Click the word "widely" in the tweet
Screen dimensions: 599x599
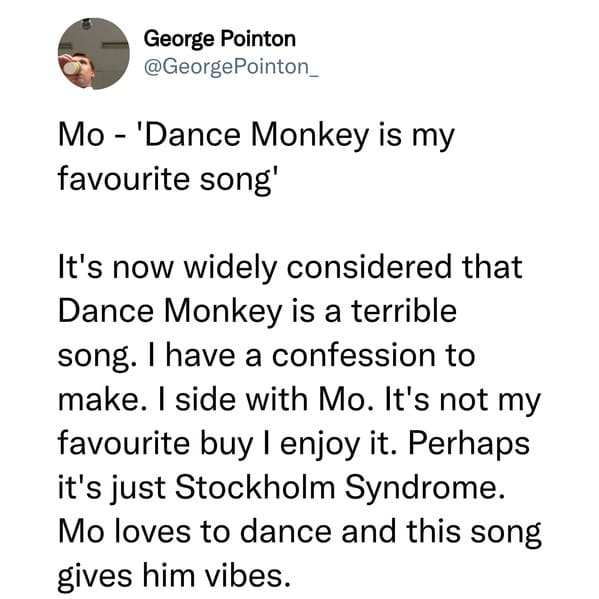pyautogui.click(x=230, y=267)
